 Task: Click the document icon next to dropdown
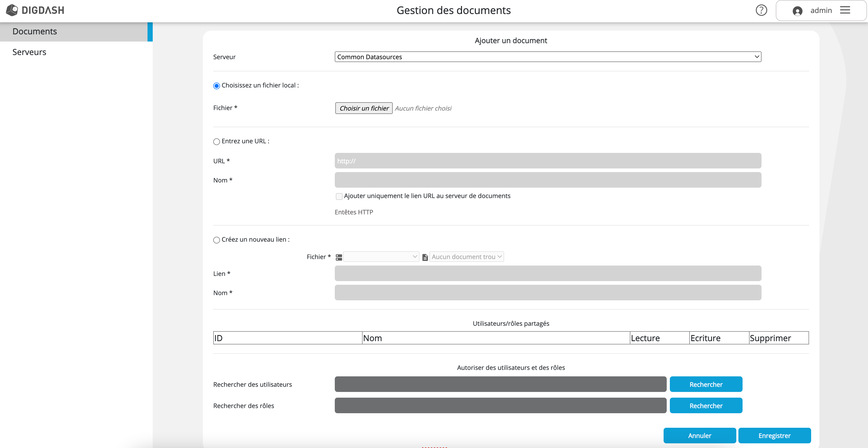pos(425,257)
